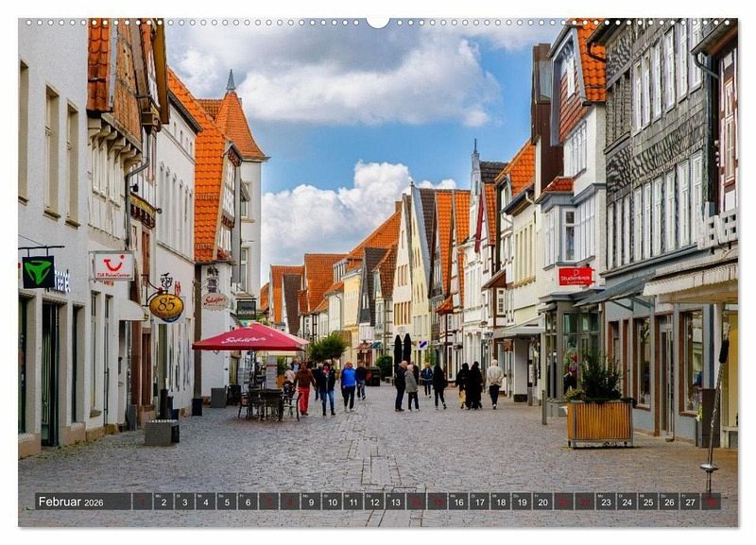This screenshot has height=545, width=756.
Task: Click the red Studienkreis sign
Action: [575, 276]
